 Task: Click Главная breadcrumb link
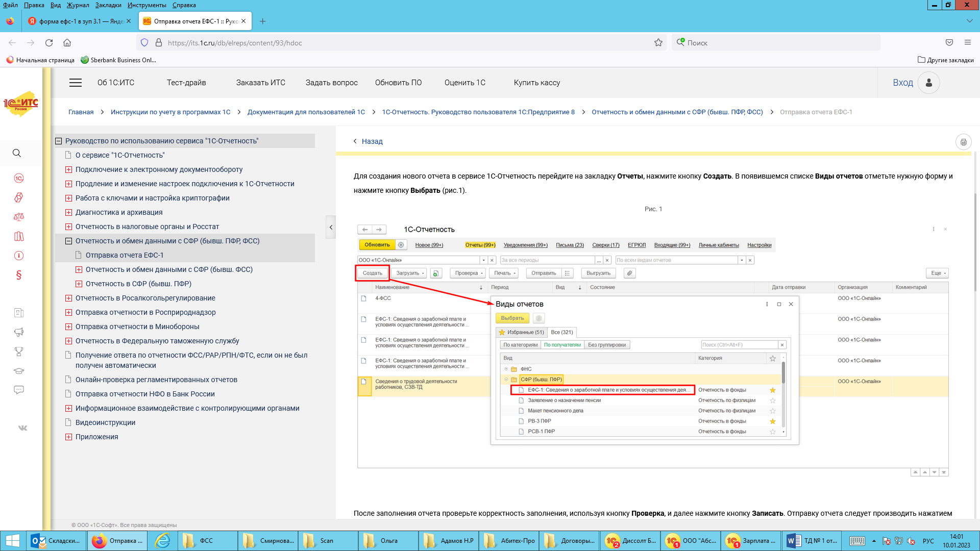pyautogui.click(x=81, y=112)
